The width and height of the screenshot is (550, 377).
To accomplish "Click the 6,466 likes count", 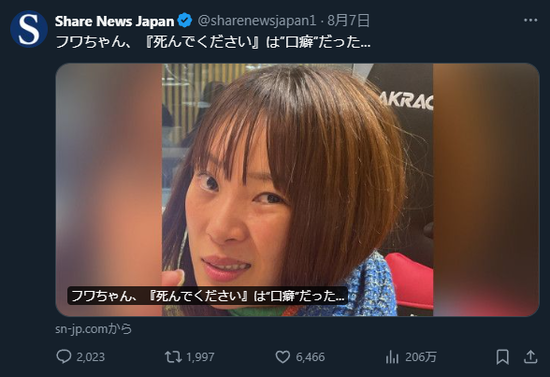I will (x=310, y=357).
